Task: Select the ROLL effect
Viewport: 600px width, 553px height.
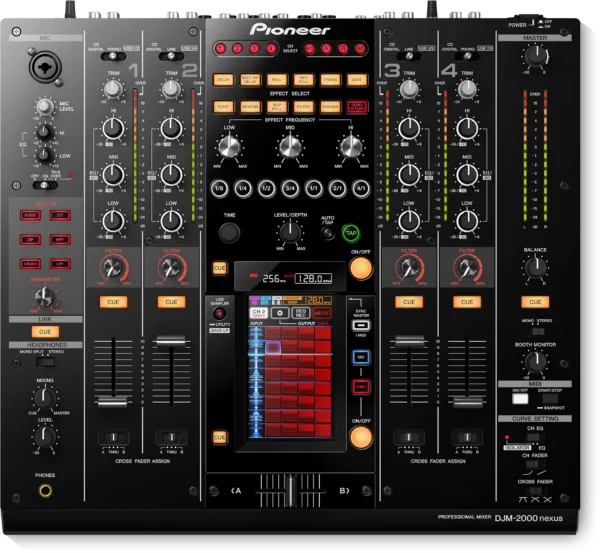Action: coord(277,80)
